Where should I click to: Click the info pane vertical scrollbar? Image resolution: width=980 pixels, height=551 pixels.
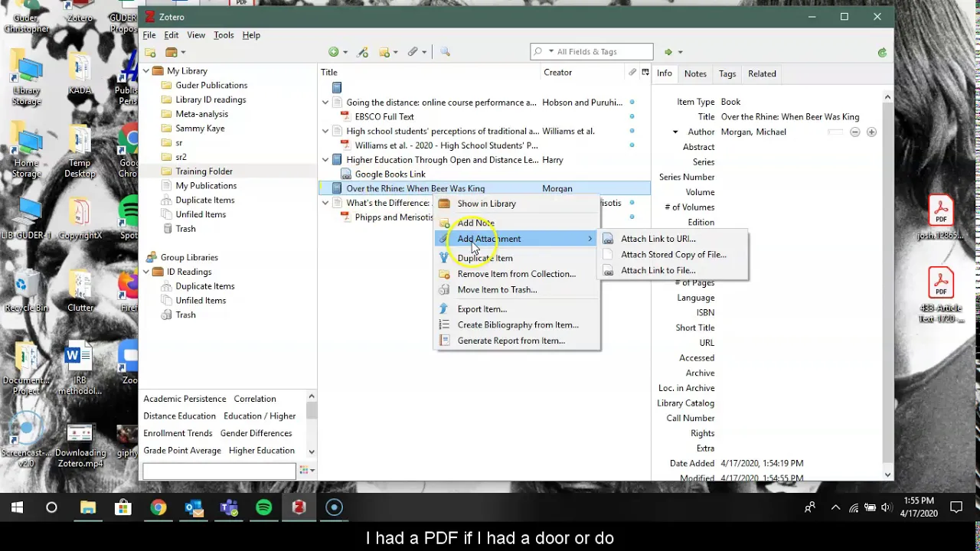coord(887,283)
